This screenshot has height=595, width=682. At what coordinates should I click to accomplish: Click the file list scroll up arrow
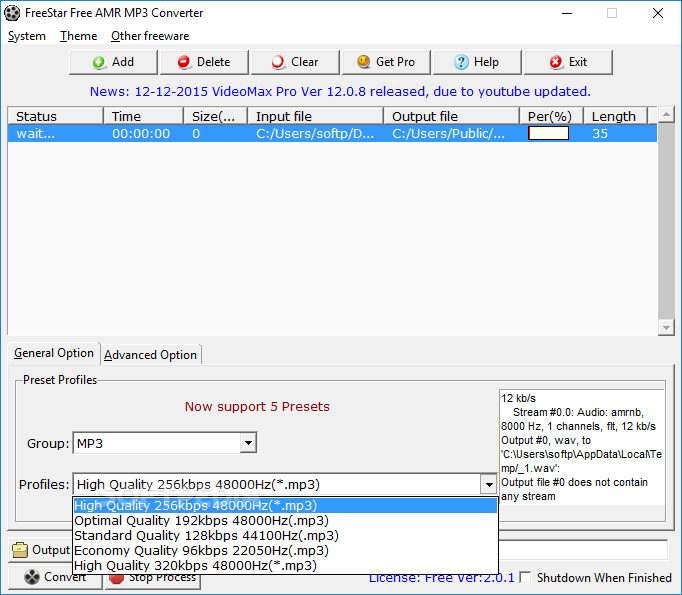[x=666, y=115]
